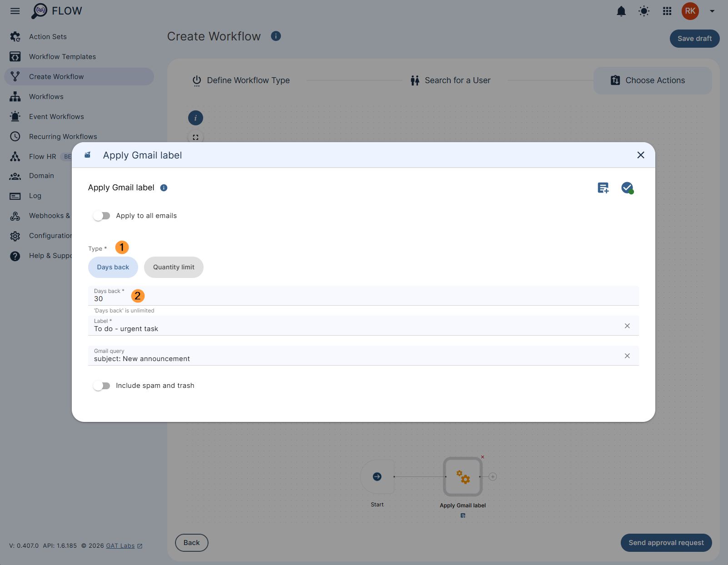Click the notifications bell icon
This screenshot has height=565, width=728.
click(621, 11)
